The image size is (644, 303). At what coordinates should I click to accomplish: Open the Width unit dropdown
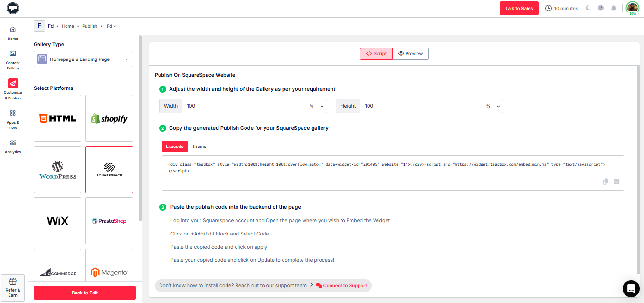(316, 106)
